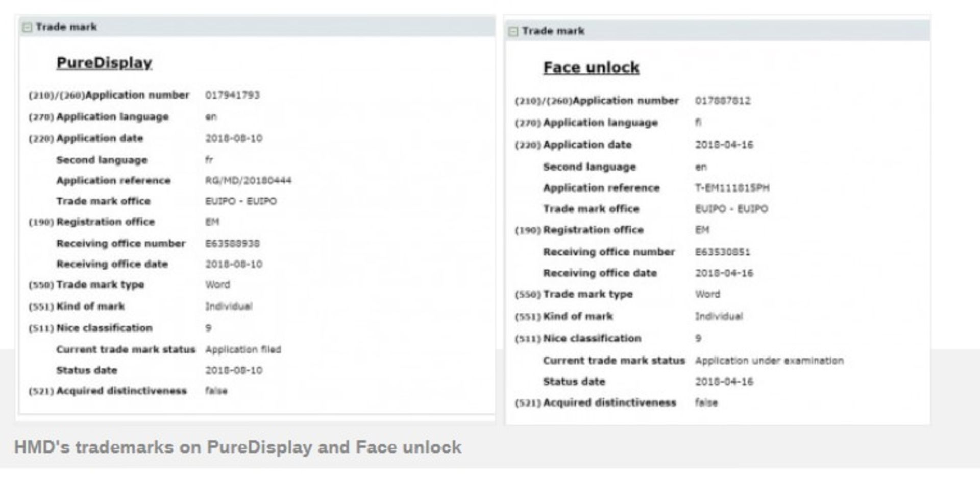The height and width of the screenshot is (498, 980).
Task: Select PureDisplay application number 017941793
Action: coord(232,95)
